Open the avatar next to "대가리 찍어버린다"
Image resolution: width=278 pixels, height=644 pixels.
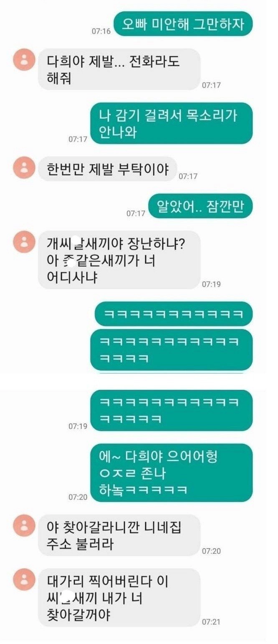click(24, 580)
